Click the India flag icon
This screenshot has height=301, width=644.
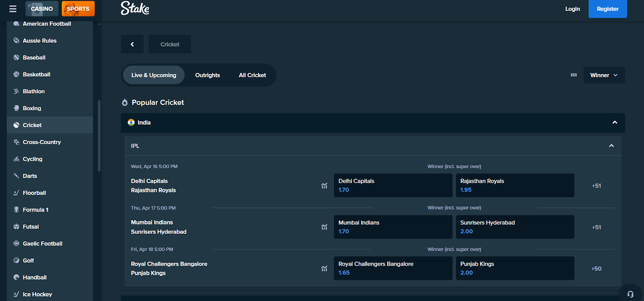131,122
